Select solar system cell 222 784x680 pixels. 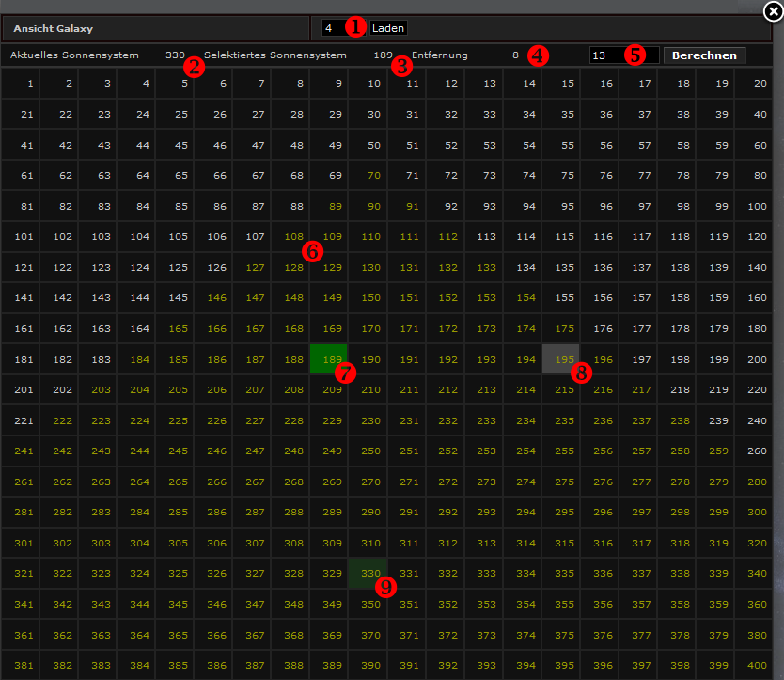point(59,420)
